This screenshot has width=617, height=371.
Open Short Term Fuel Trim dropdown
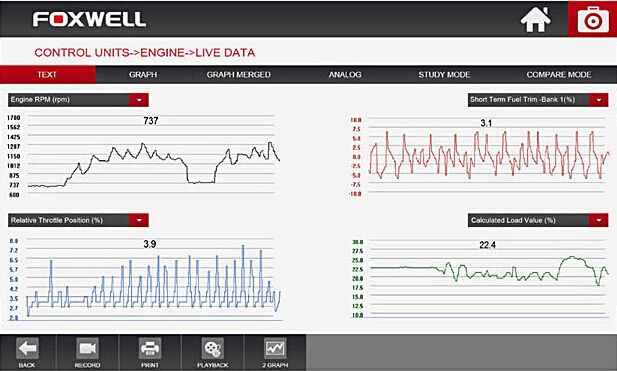click(599, 100)
